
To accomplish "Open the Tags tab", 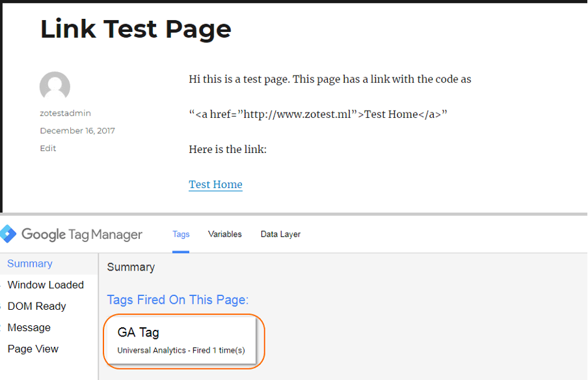I will [x=181, y=234].
